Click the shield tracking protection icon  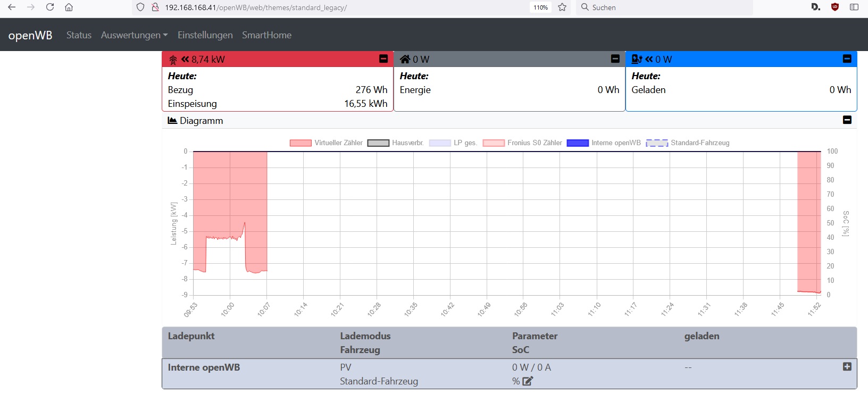(x=140, y=7)
